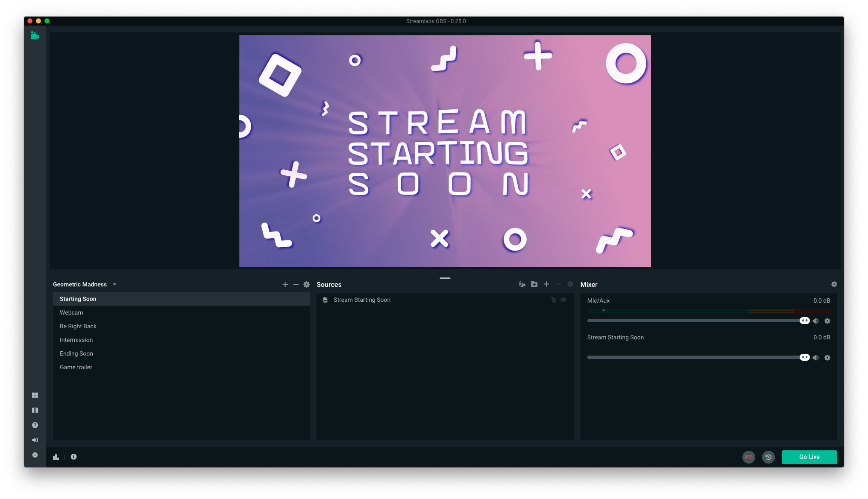
Task: Open the Help question mark icon
Action: [35, 425]
